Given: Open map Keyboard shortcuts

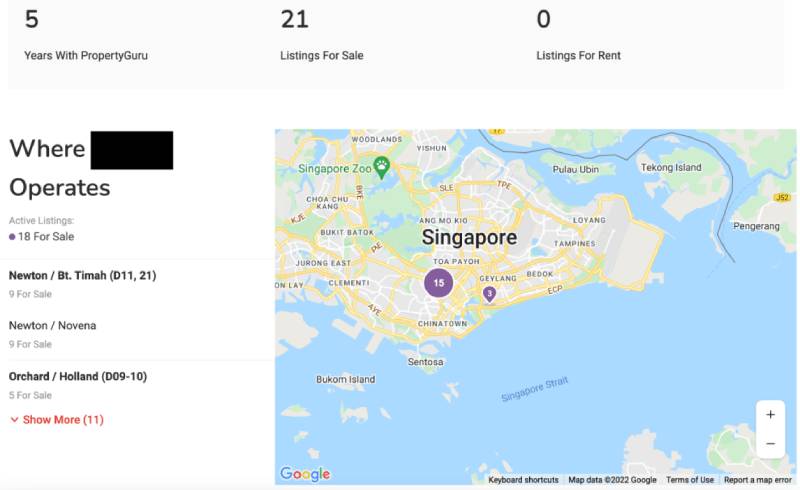Looking at the screenshot, I should 523,480.
